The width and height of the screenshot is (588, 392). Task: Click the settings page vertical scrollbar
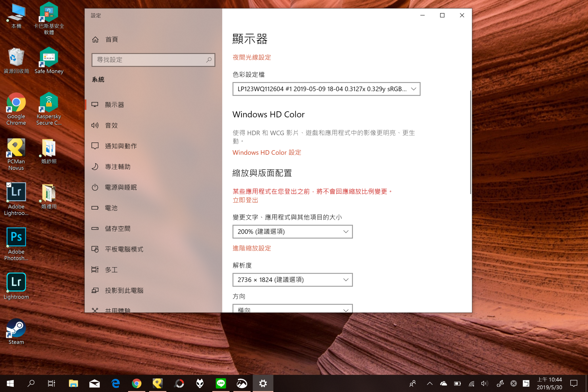(470, 142)
